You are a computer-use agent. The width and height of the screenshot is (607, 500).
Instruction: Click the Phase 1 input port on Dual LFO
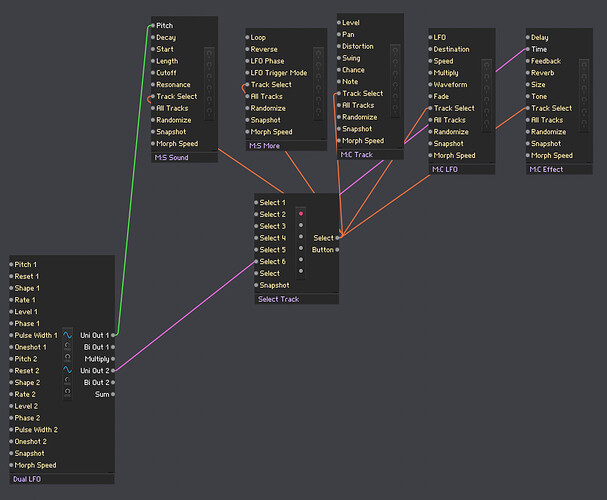[11, 324]
